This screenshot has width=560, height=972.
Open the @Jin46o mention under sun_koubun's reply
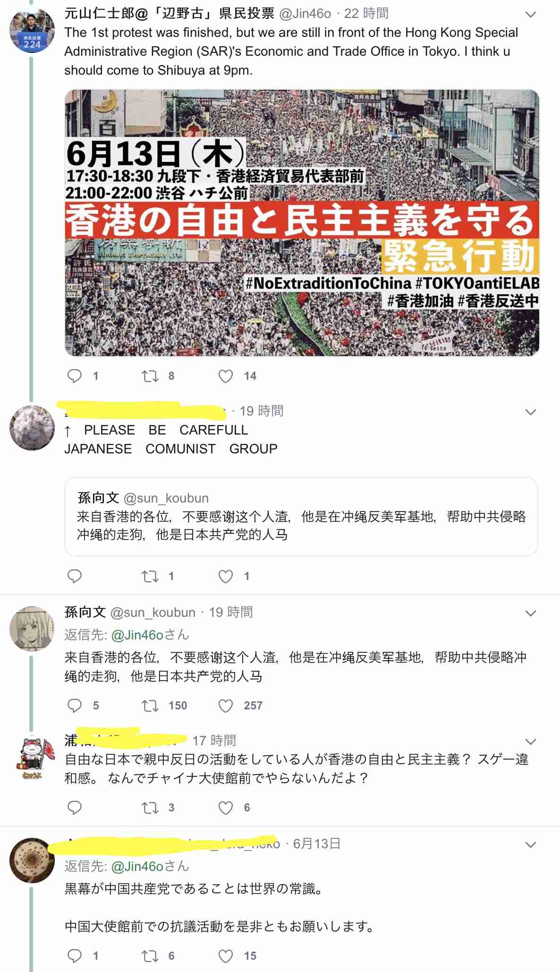click(137, 635)
